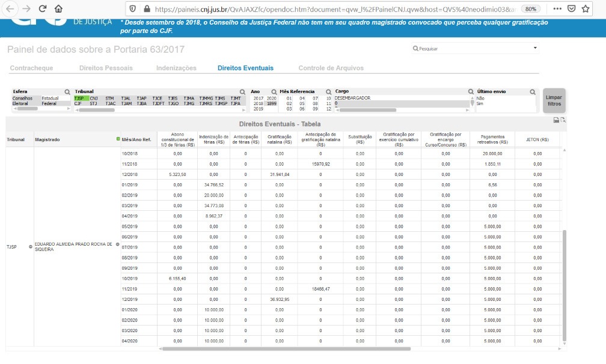Viewport: 606px width, 364px height.
Task: Open search for the Cargo filter
Action: (471, 92)
